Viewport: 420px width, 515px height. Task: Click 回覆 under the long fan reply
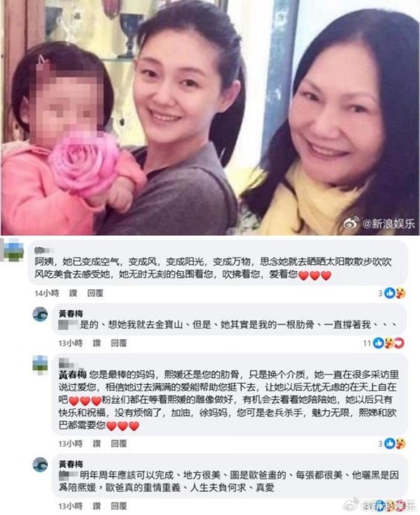[118, 444]
